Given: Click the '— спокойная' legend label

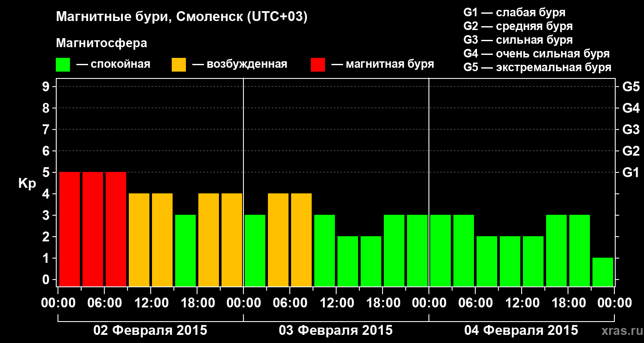Looking at the screenshot, I should coord(113,64).
